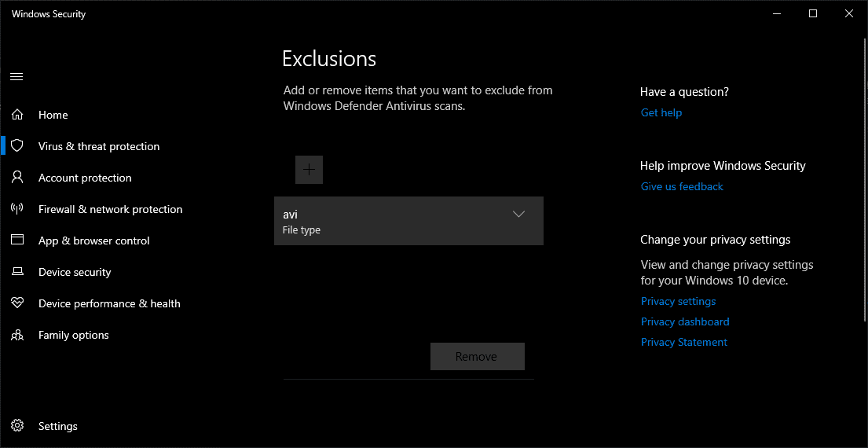Click the Device security laptop icon

tap(17, 272)
